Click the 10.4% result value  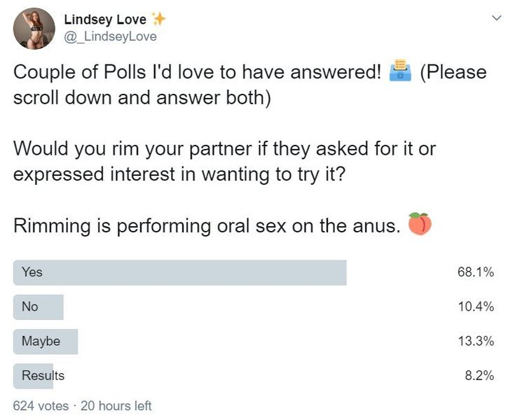click(476, 307)
